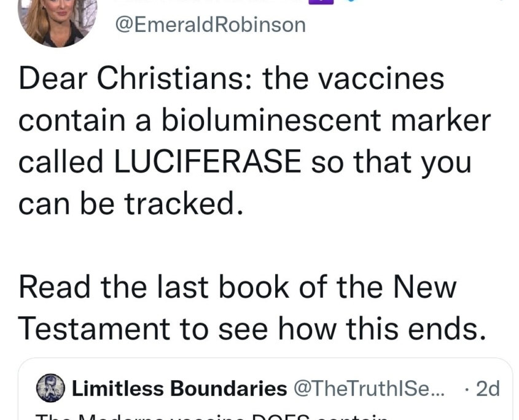The image size is (519, 420).
Task: Click the 'can be tracked.' line
Action: tap(131, 203)
